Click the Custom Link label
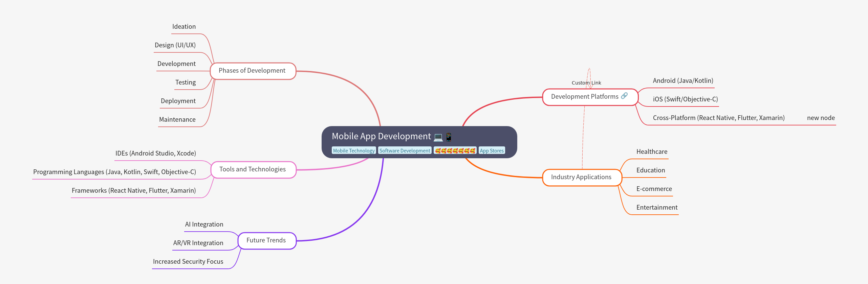 586,83
